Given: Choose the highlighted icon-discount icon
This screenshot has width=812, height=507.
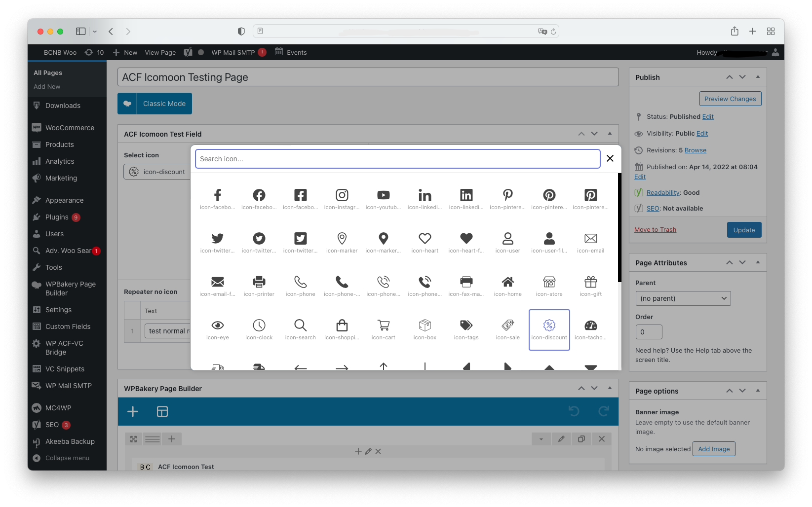Looking at the screenshot, I should (x=549, y=329).
